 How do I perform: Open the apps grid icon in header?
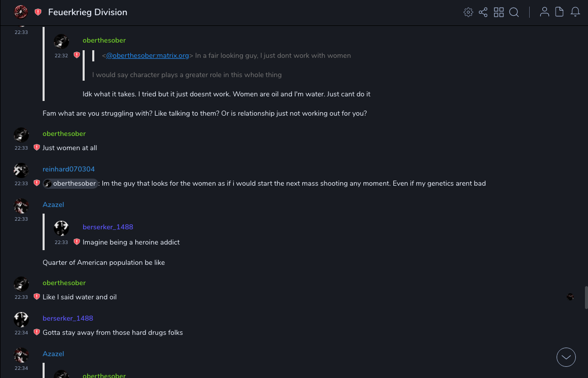(499, 12)
